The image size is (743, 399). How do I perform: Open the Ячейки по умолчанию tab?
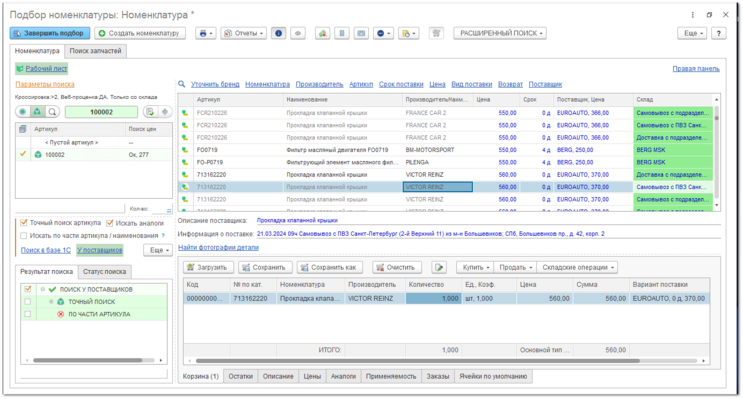pyautogui.click(x=493, y=376)
